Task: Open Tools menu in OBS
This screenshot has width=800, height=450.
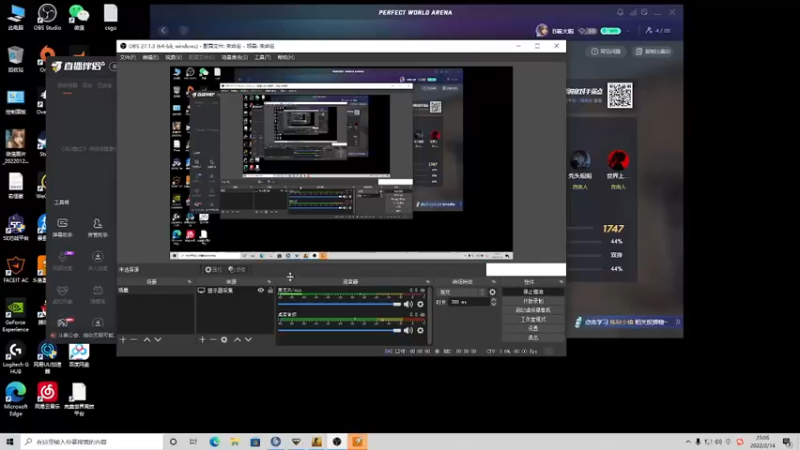Action: [x=263, y=58]
